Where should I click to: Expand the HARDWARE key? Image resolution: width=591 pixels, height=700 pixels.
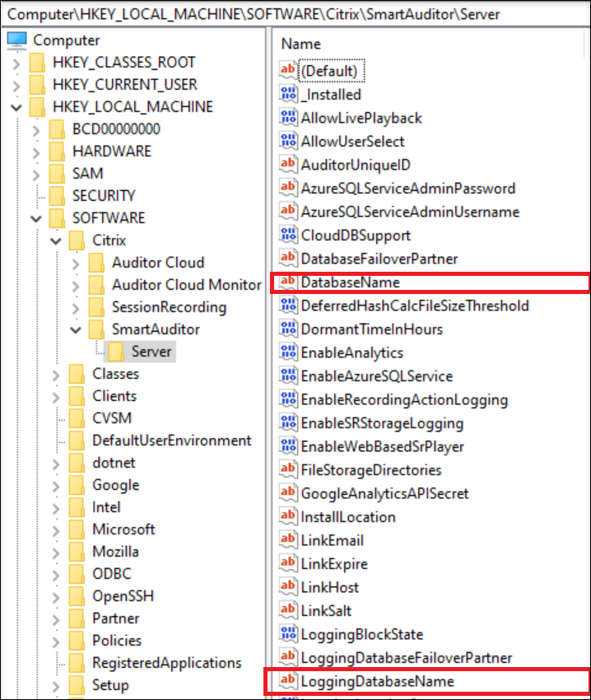(x=36, y=152)
